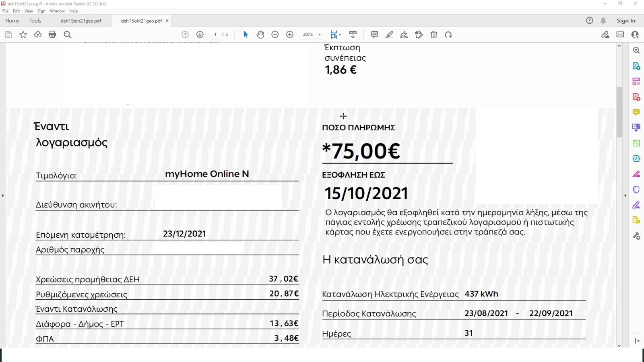Viewport: 644px width, 362px height.
Task: Select the deh15okt21geo.pdf tab
Action: click(141, 21)
